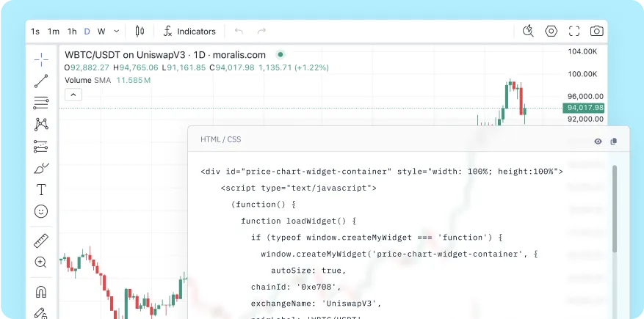This screenshot has width=644, height=319.
Task: Click the HTML / CSS panel label
Action: (220, 139)
